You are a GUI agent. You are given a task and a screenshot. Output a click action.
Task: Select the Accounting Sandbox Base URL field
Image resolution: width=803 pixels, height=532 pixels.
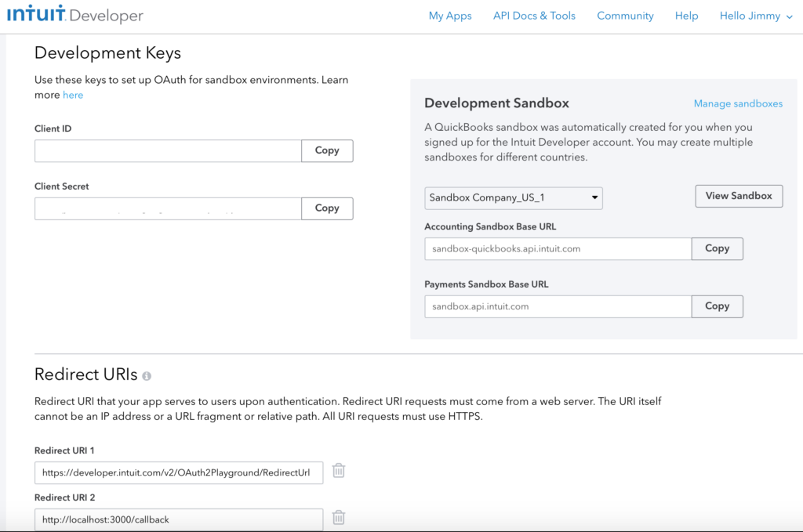(558, 248)
